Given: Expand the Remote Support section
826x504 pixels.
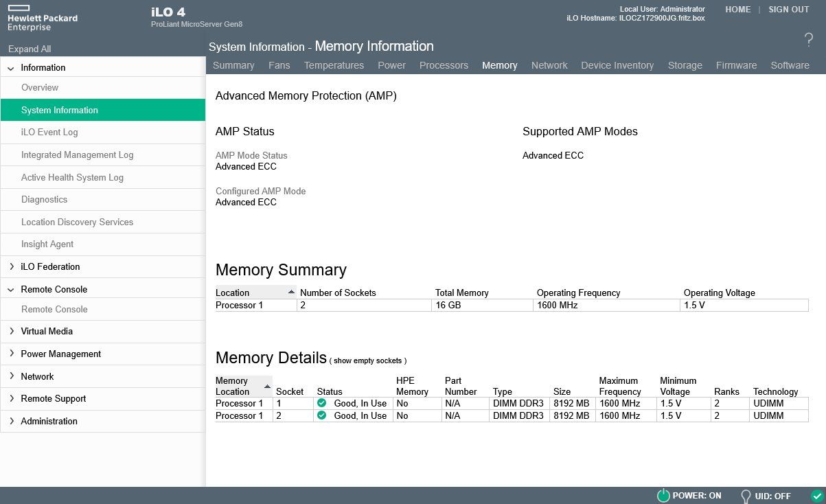Looking at the screenshot, I should [11, 398].
